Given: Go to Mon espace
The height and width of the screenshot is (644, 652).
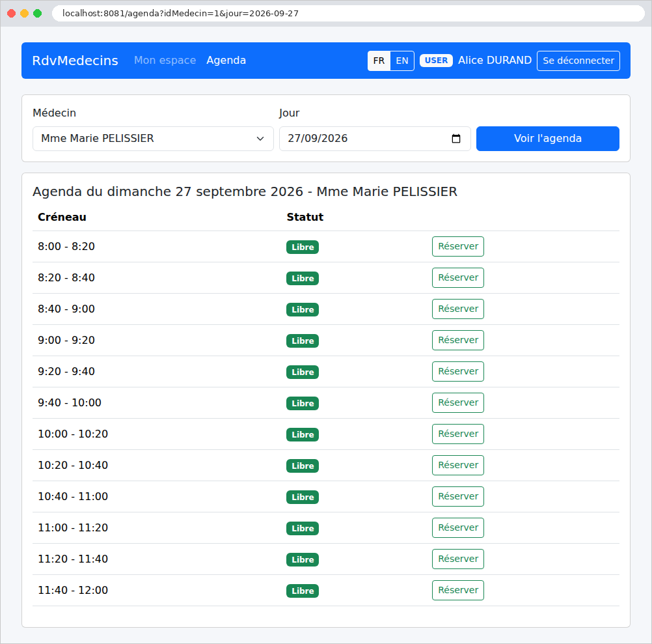Looking at the screenshot, I should tap(165, 61).
